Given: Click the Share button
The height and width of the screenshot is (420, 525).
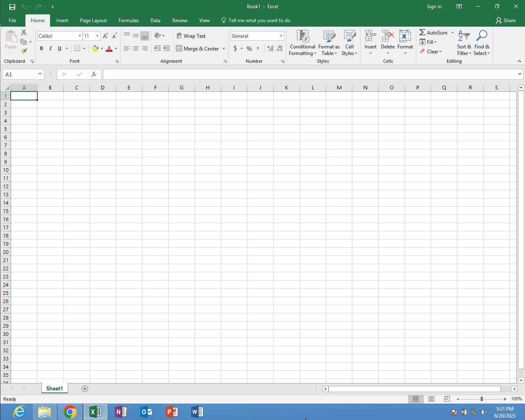Looking at the screenshot, I should (x=506, y=21).
